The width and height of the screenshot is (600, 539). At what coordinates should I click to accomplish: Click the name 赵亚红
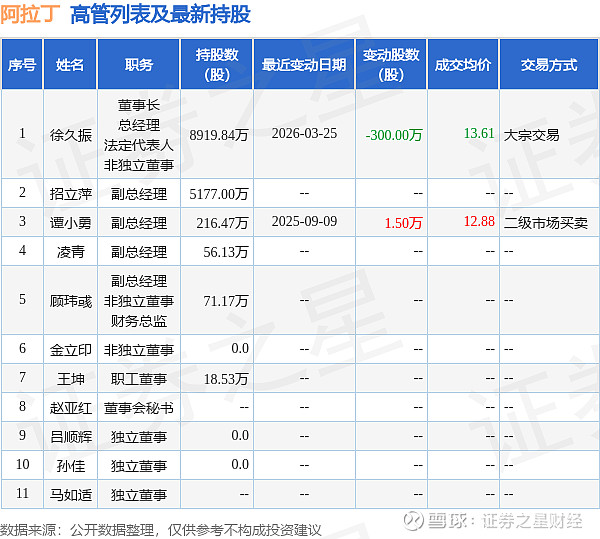pos(70,408)
